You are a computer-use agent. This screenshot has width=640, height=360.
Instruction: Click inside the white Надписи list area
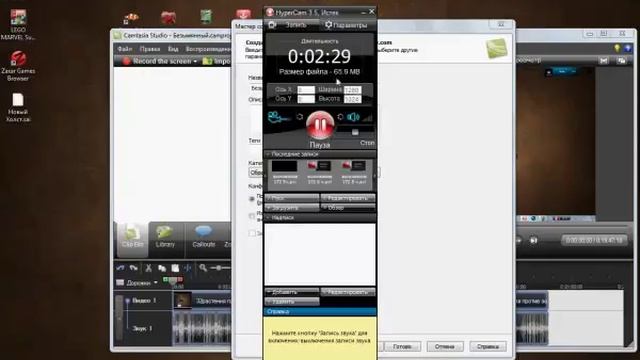tap(320, 254)
